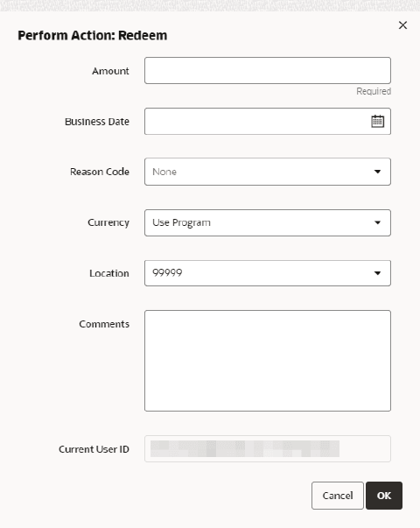Cancel the redeem action
This screenshot has height=528, width=420.
tap(338, 496)
